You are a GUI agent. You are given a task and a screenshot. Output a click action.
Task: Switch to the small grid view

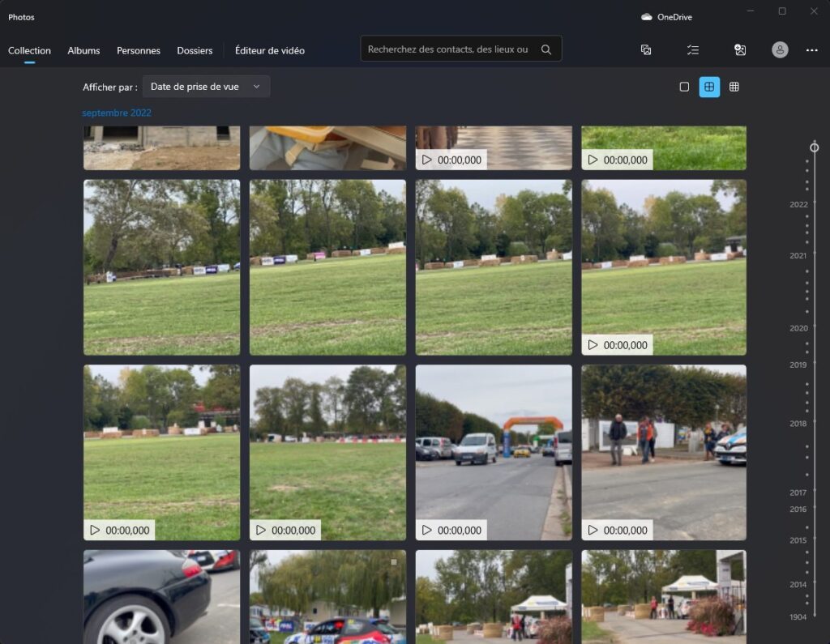click(734, 87)
